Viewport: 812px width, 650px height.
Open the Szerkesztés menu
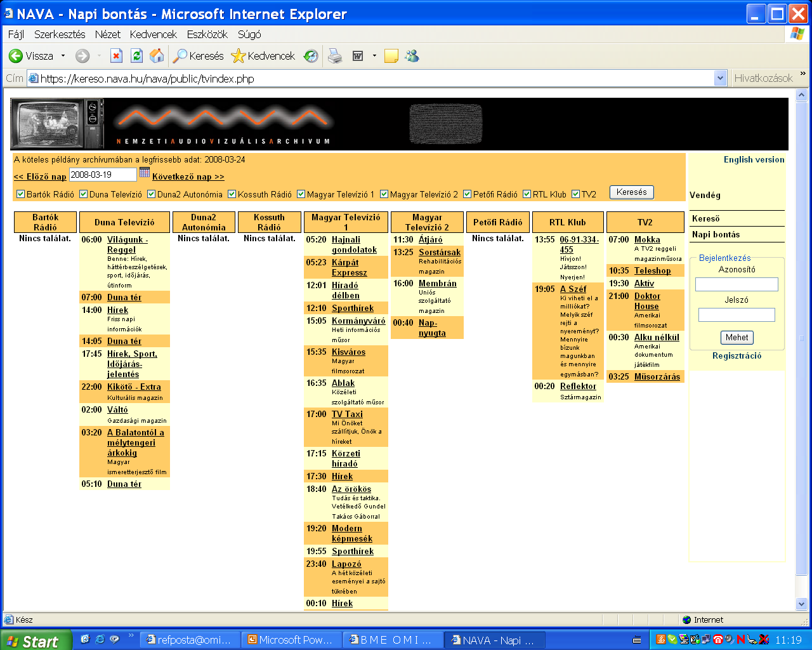tap(60, 34)
